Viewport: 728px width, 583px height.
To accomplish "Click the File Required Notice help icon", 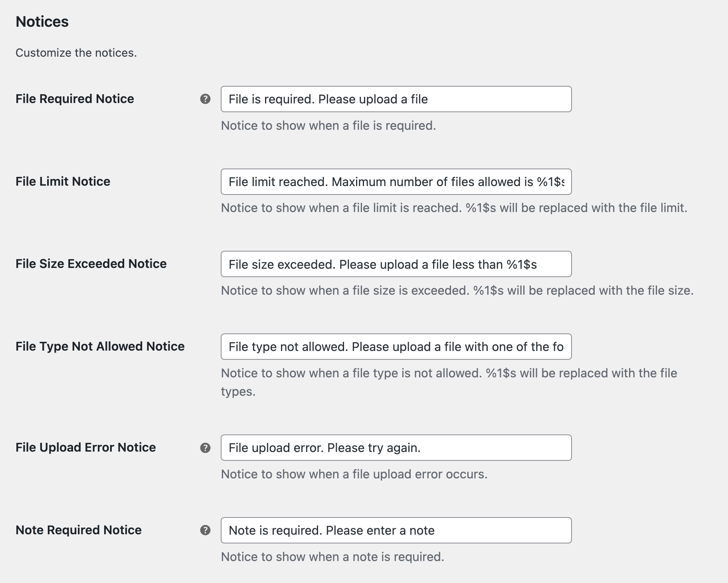I will coord(205,99).
